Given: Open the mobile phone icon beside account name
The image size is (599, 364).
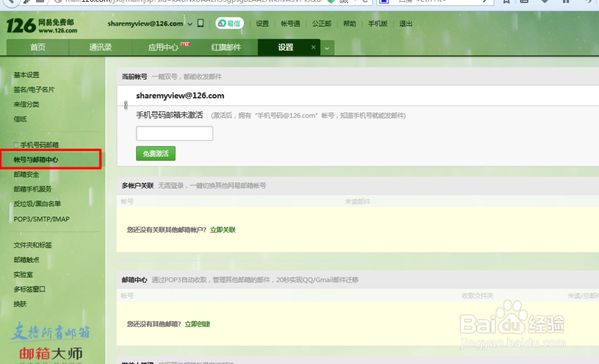Looking at the screenshot, I should click(x=201, y=23).
